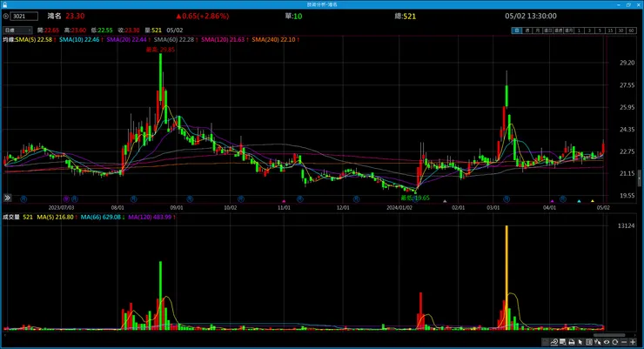The height and width of the screenshot is (349, 644).
Task: Click the volume MA(66) 629.08 label
Action: pos(103,217)
